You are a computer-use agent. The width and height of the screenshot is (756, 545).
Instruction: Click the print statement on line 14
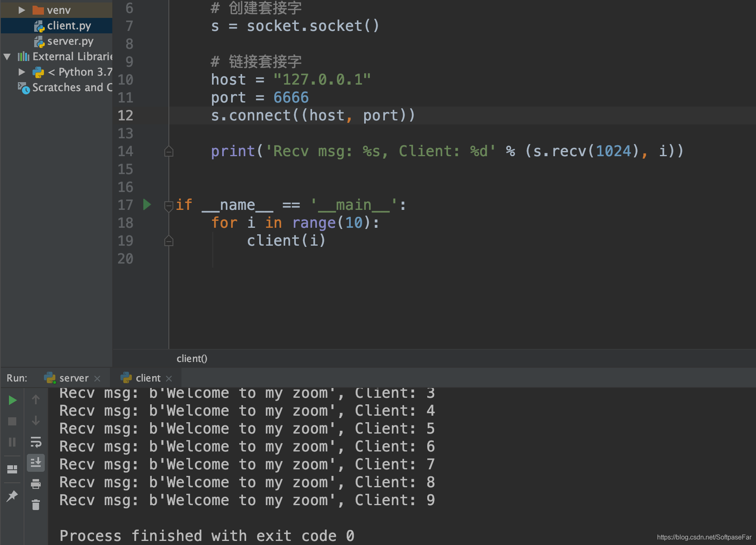(x=447, y=151)
